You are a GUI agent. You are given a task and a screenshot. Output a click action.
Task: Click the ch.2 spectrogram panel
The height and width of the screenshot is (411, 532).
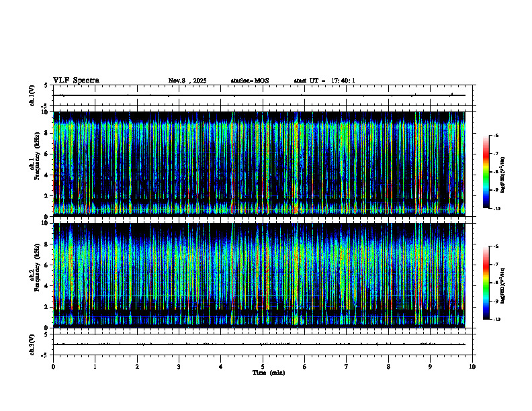pyautogui.click(x=259, y=275)
